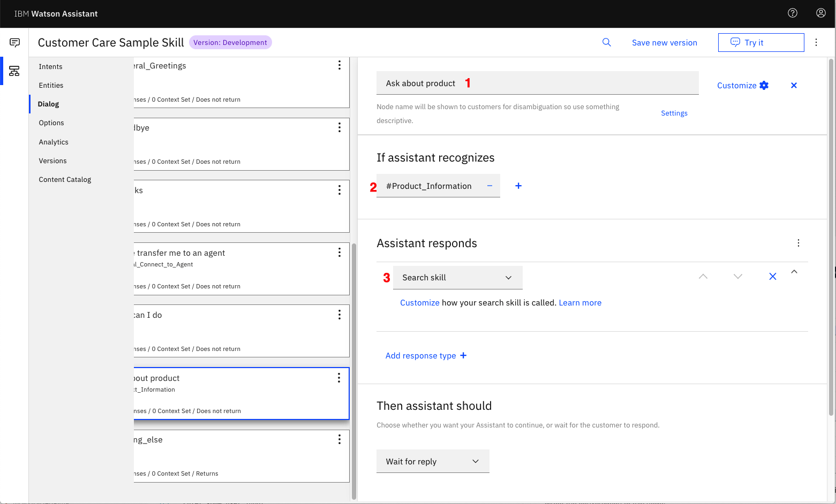Image resolution: width=836 pixels, height=504 pixels.
Task: Open the Search skill response type dropdown
Action: point(457,278)
